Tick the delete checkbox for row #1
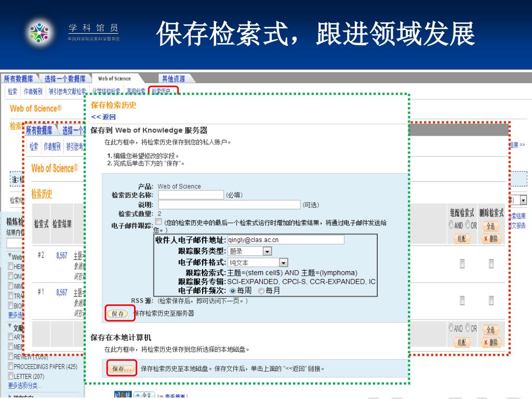The height and width of the screenshot is (399, 532). (491, 301)
